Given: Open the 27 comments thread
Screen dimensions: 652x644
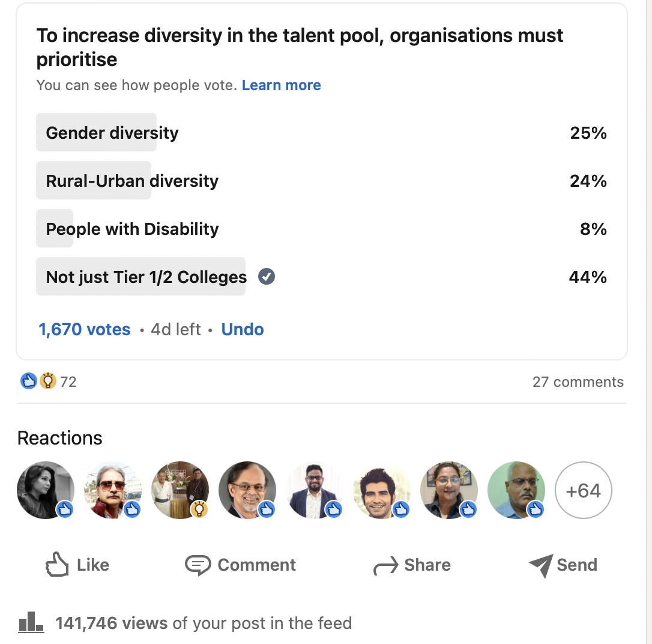Looking at the screenshot, I should pyautogui.click(x=578, y=382).
